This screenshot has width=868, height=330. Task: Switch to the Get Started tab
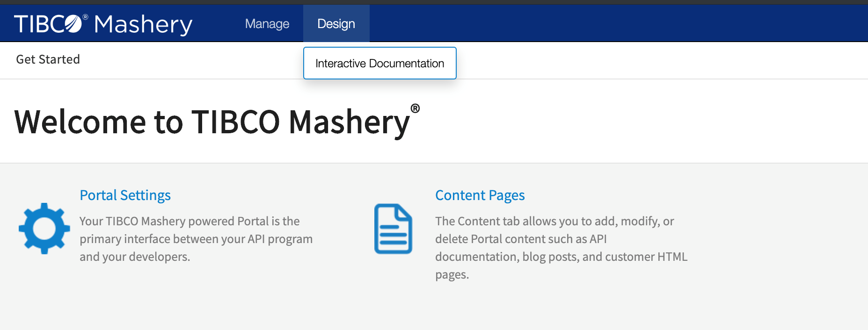[x=48, y=59]
